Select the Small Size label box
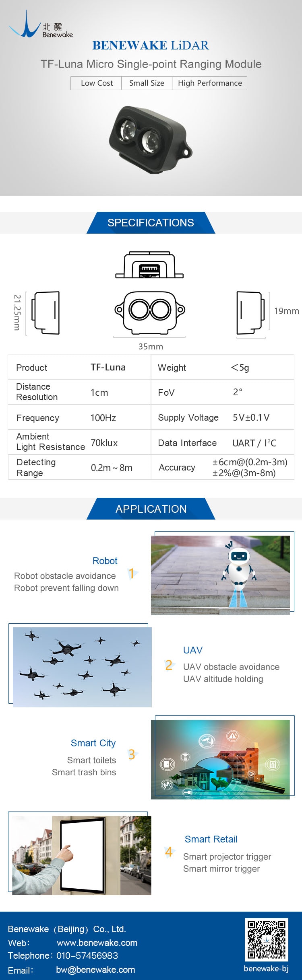302x980 pixels. (x=147, y=83)
